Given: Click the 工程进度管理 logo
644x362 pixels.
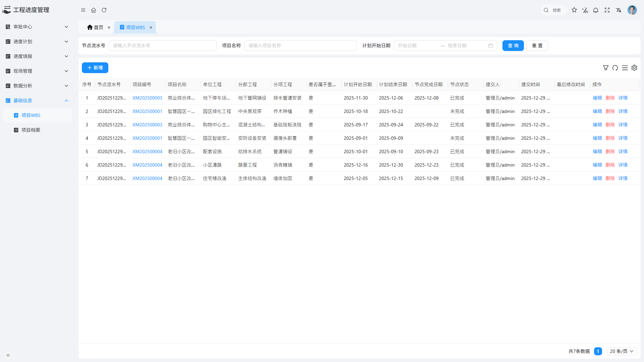Looking at the screenshot, I should point(26,10).
